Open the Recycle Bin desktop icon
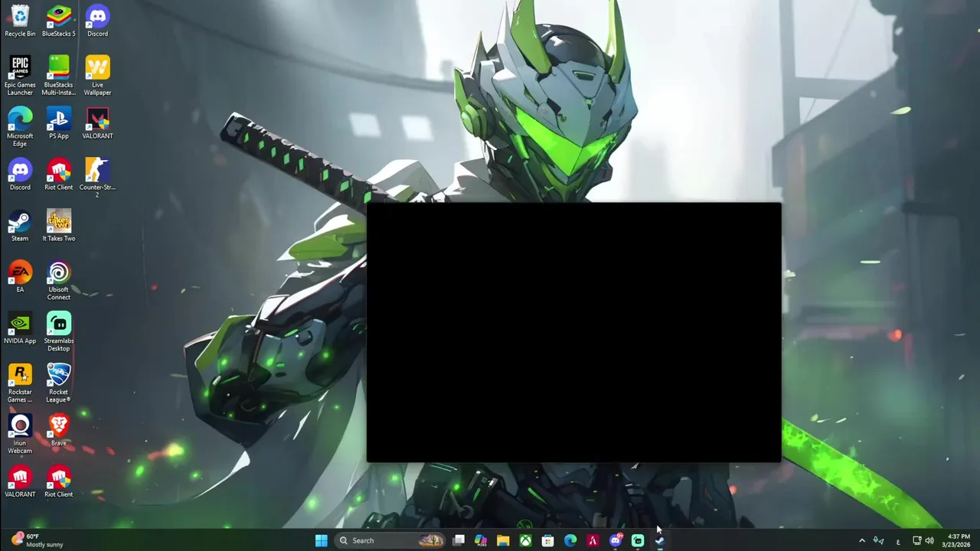Image resolution: width=980 pixels, height=551 pixels. (x=20, y=21)
